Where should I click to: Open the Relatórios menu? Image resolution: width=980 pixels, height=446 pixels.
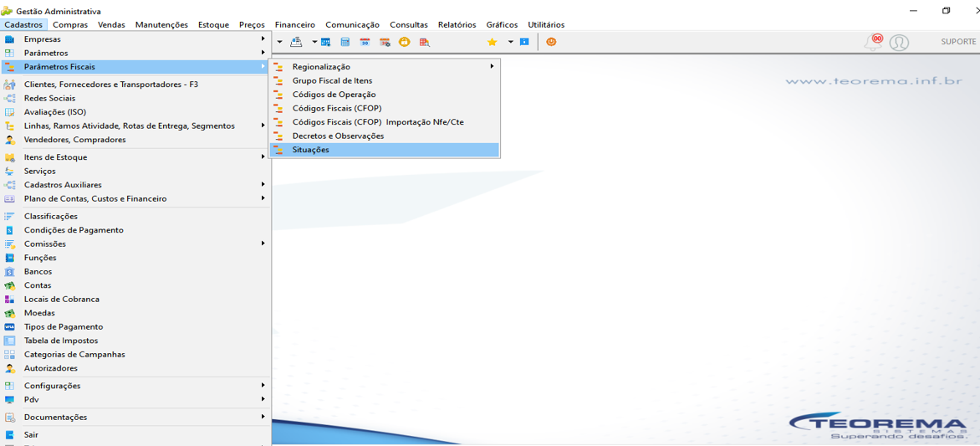(x=457, y=25)
